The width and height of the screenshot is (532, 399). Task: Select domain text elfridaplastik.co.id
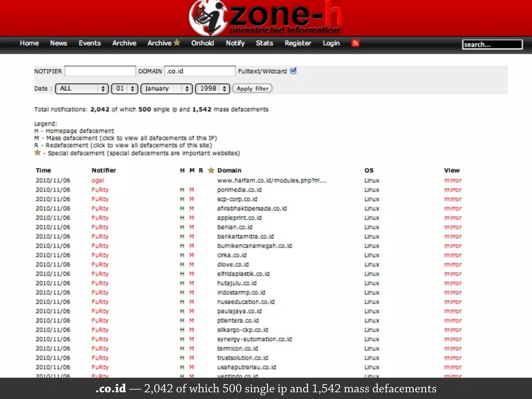(x=243, y=274)
